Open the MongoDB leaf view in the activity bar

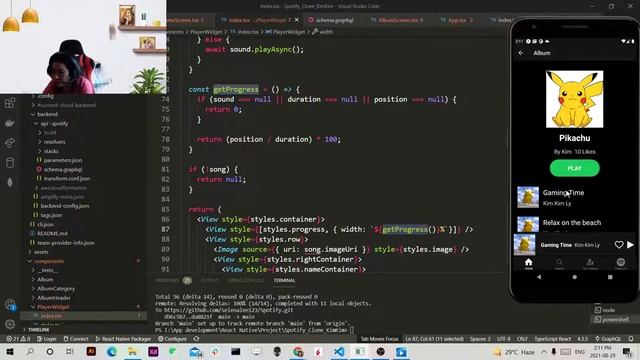coord(10,182)
